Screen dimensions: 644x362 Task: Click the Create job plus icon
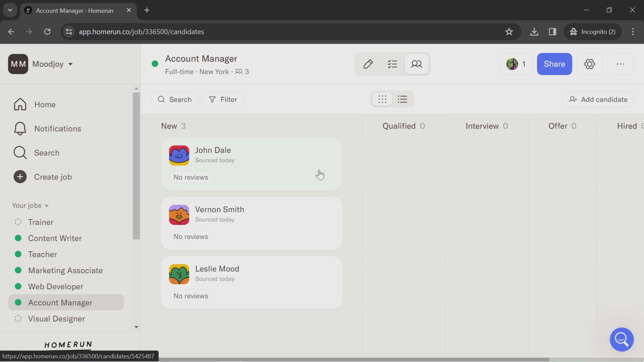click(20, 177)
